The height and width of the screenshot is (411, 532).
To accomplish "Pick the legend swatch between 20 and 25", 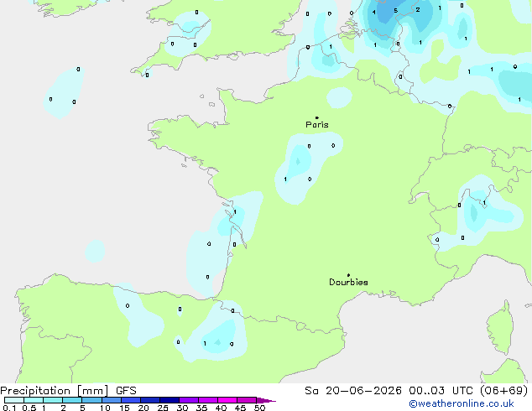I will point(150,400).
